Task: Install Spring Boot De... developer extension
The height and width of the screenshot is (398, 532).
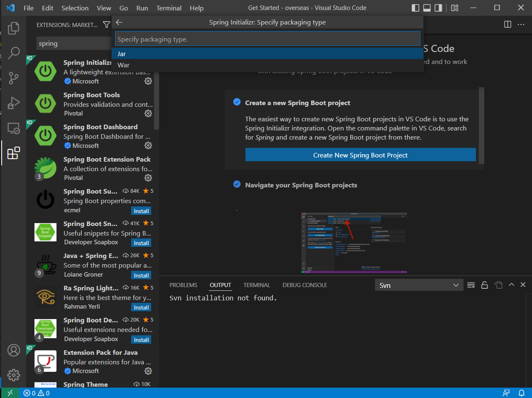Action: [141, 340]
